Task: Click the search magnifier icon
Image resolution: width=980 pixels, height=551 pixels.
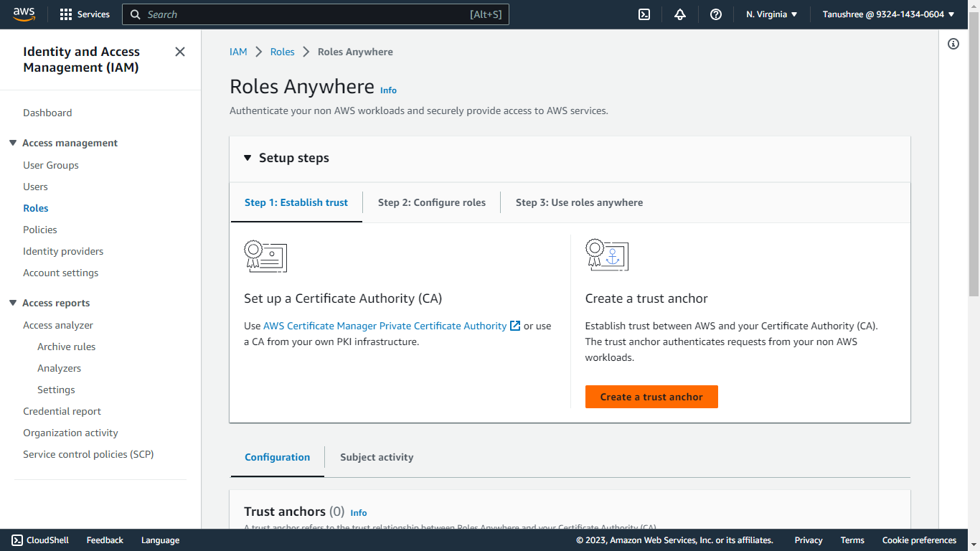Action: 136,14
